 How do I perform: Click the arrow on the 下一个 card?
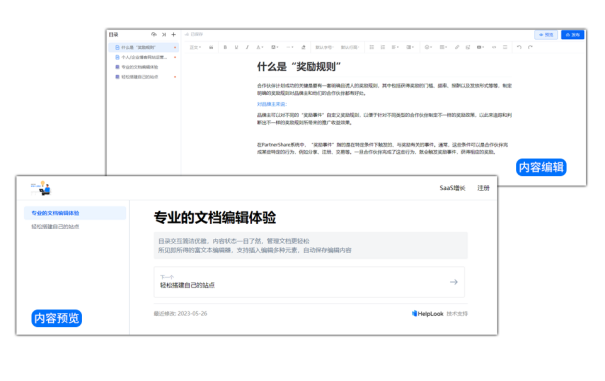[454, 282]
